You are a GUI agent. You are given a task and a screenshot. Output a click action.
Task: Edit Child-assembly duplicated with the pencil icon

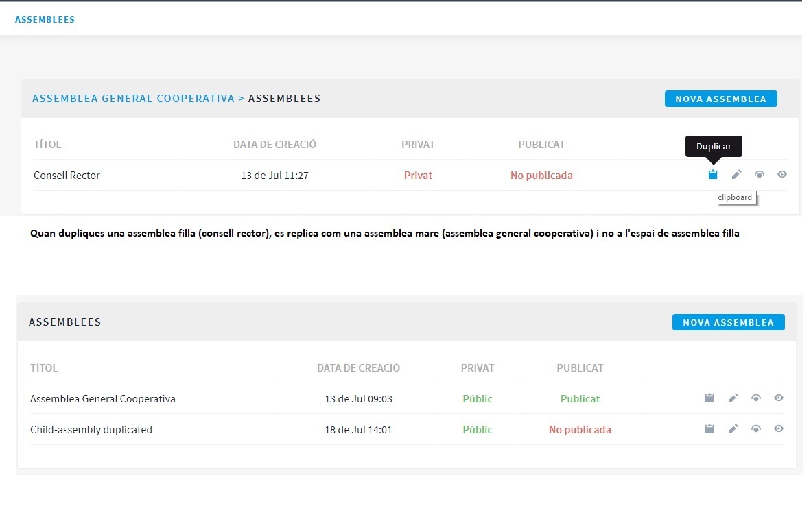(x=733, y=429)
